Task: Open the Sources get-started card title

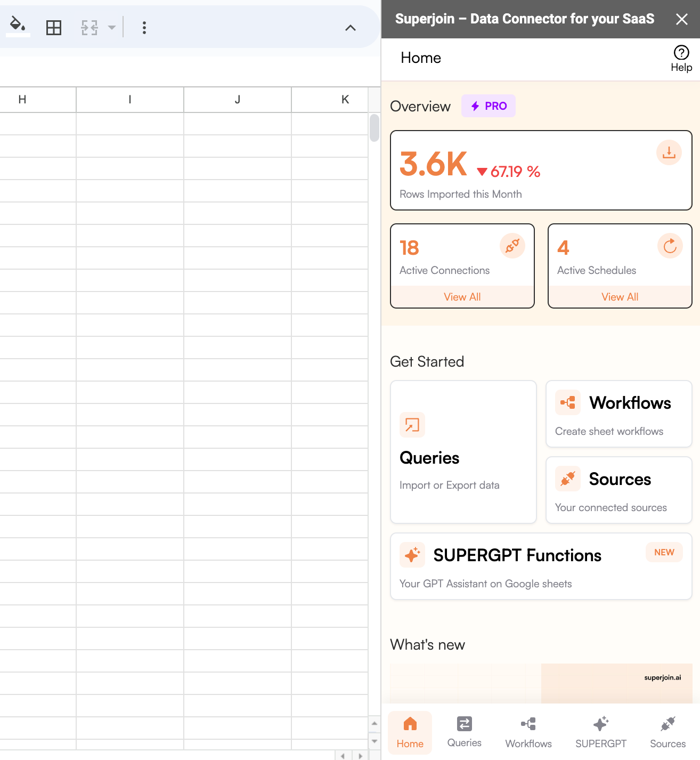Action: click(x=620, y=479)
